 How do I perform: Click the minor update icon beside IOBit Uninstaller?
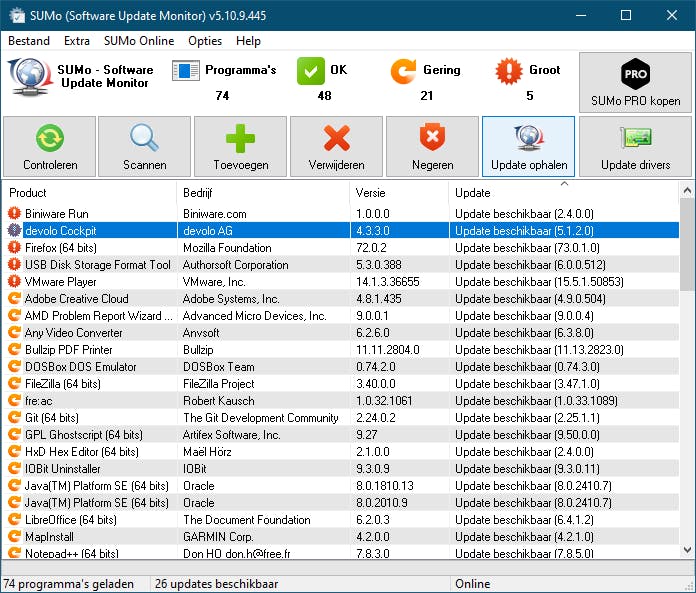point(14,468)
